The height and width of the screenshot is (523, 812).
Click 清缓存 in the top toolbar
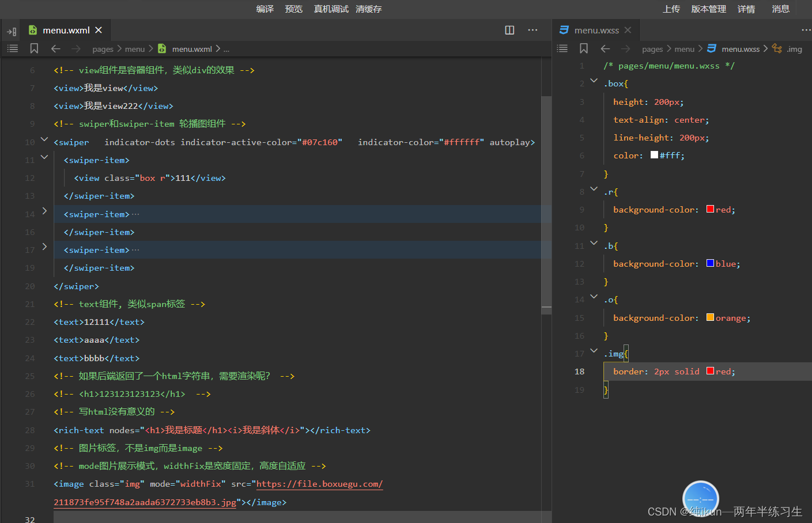click(369, 9)
